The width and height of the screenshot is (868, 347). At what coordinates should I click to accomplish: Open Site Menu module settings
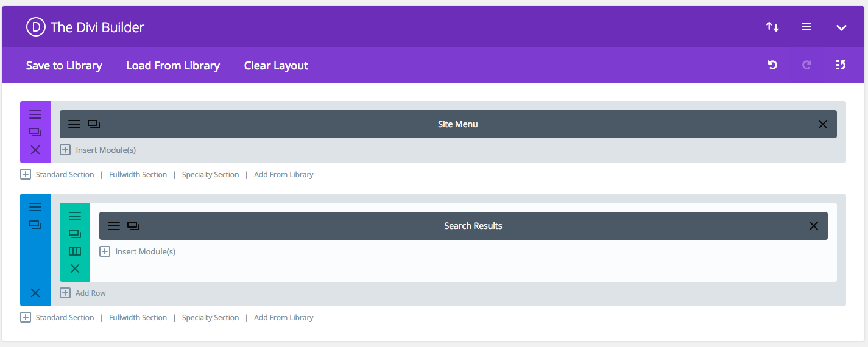pyautogui.click(x=74, y=124)
